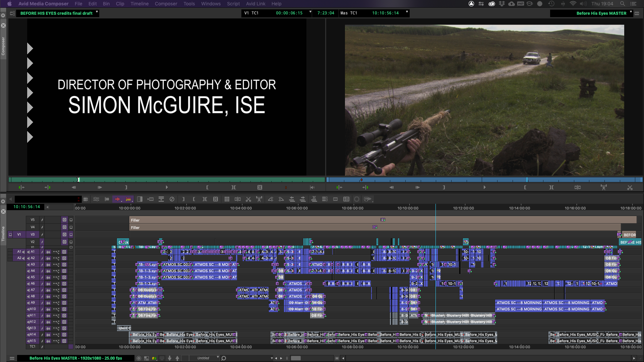This screenshot has width=644, height=362.
Task: Open the Before His Eyes MASTER sequence dropdown
Action: (x=631, y=12)
